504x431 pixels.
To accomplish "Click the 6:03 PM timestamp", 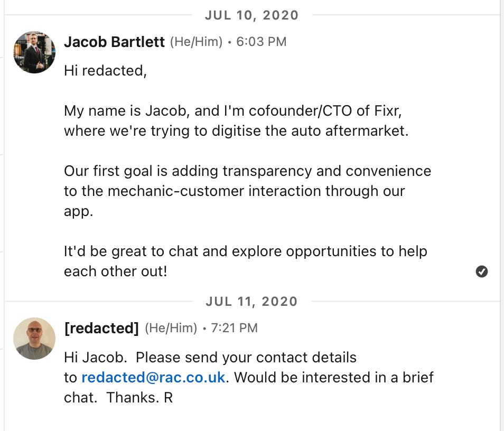I will click(261, 42).
